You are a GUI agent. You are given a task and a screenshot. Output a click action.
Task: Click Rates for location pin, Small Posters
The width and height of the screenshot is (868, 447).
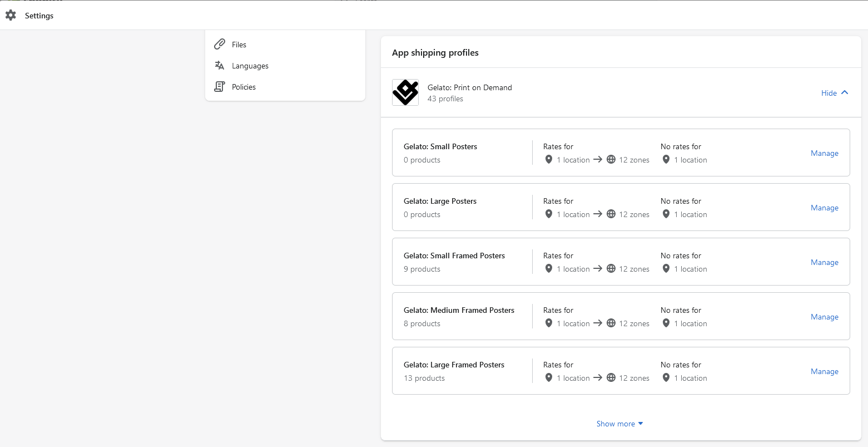point(549,160)
